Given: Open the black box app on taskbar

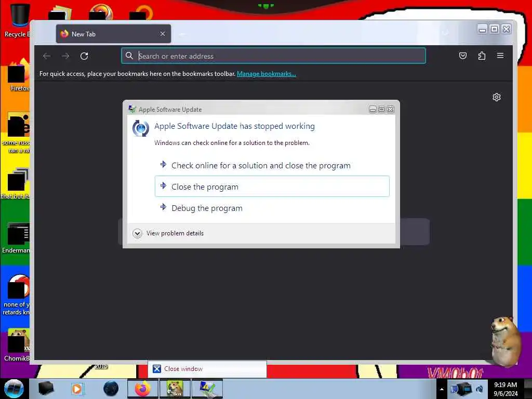Looking at the screenshot, I should pyautogui.click(x=46, y=389).
